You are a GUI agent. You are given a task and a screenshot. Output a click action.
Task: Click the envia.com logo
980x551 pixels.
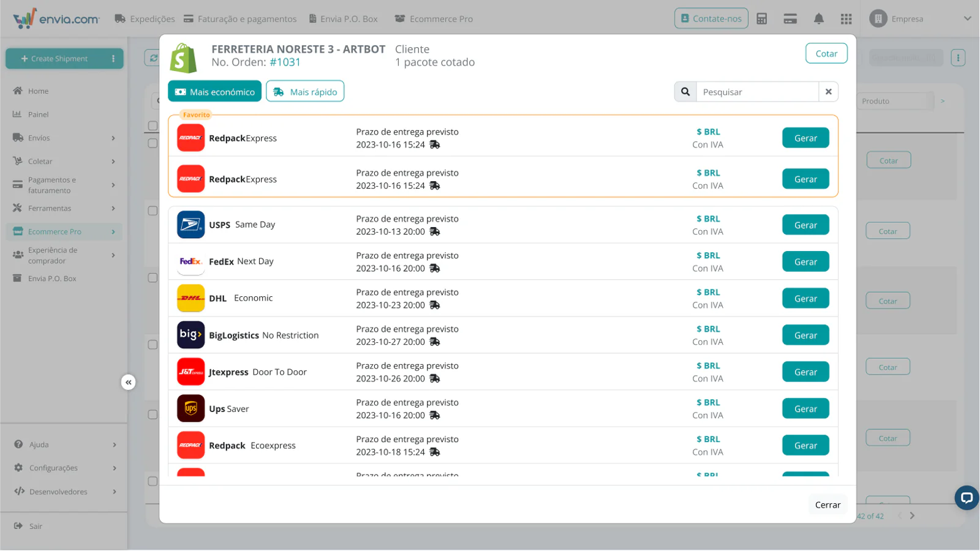pos(56,18)
